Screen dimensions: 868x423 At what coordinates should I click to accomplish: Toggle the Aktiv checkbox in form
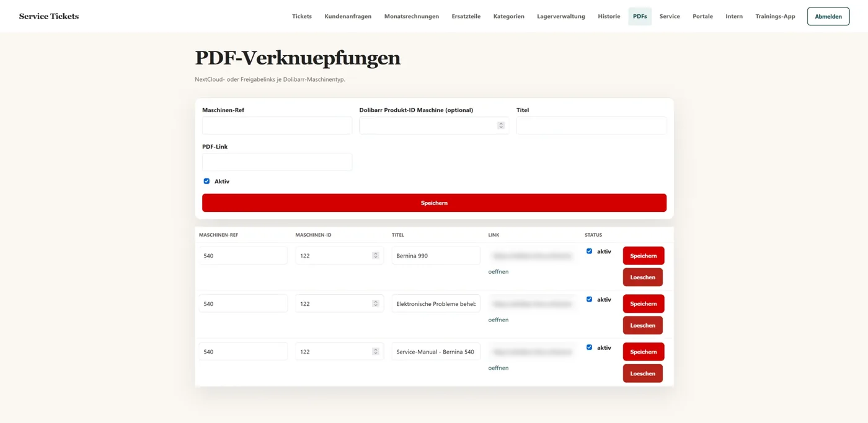[x=206, y=181]
